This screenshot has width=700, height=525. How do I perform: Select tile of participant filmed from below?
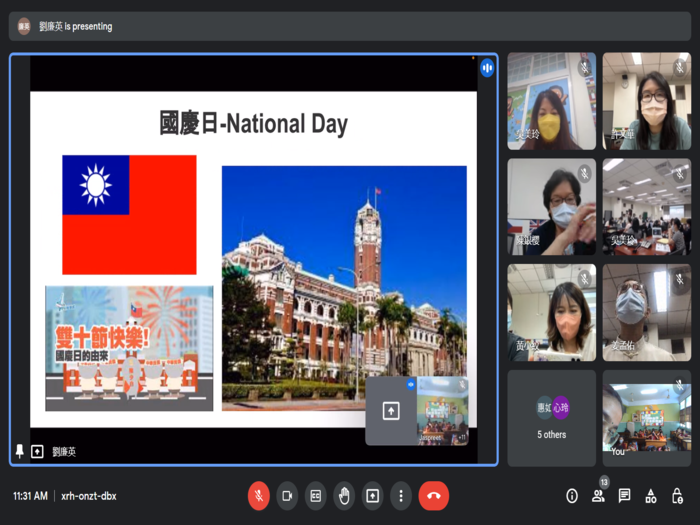[647, 312]
